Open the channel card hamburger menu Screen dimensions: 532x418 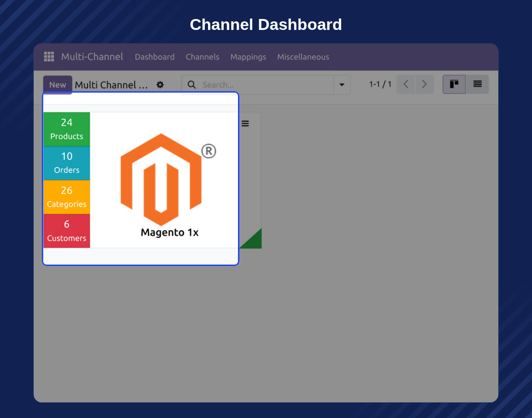pyautogui.click(x=245, y=123)
